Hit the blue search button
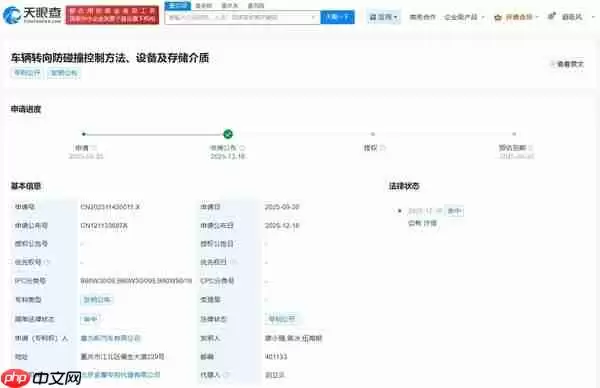The height and width of the screenshot is (388, 600). (337, 17)
